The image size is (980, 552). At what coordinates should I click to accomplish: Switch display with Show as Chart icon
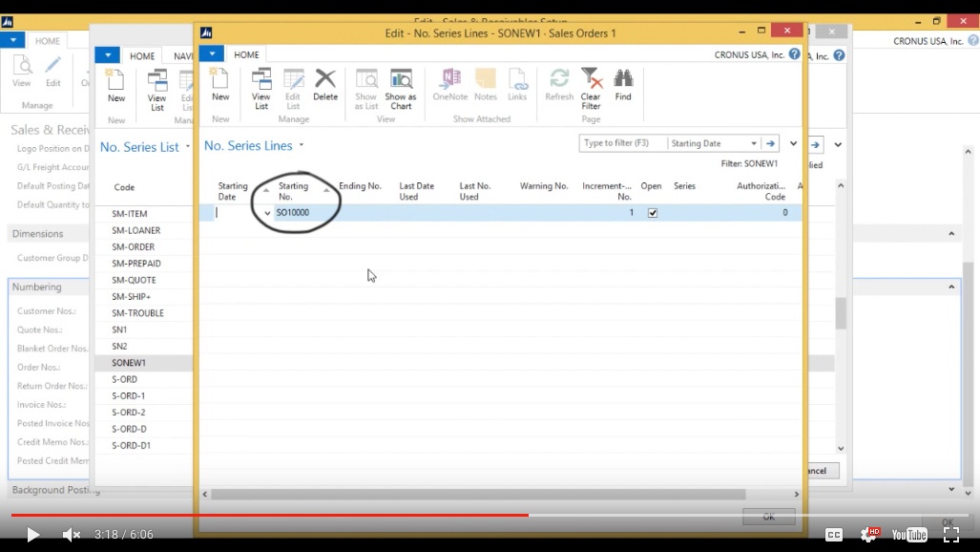coord(400,86)
